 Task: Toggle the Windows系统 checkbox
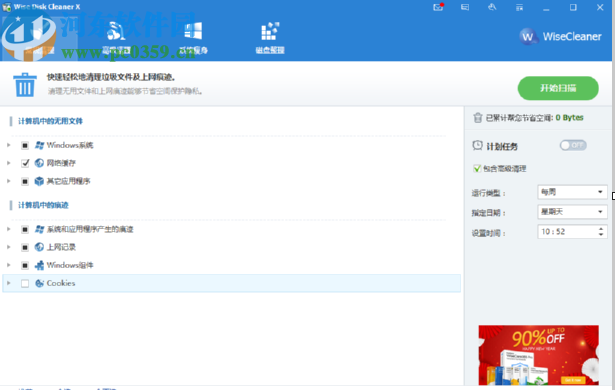25,146
